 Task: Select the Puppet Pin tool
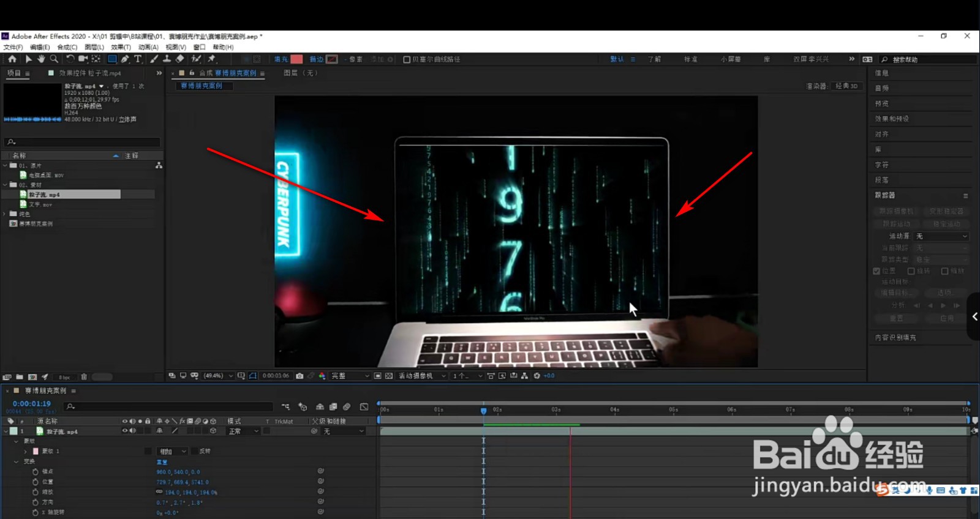212,59
